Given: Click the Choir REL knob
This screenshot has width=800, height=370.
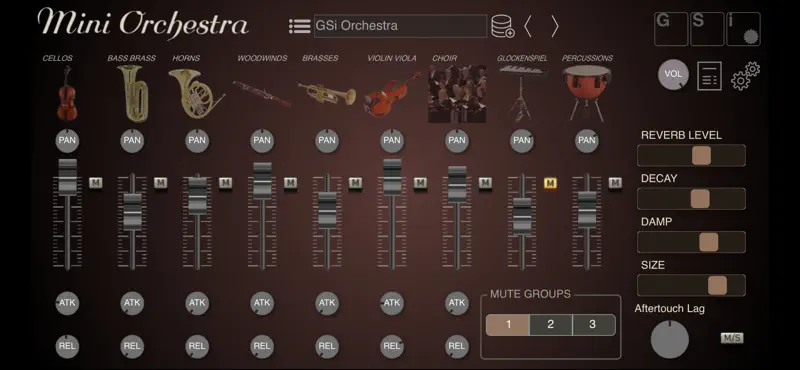Looking at the screenshot, I should tap(457, 347).
